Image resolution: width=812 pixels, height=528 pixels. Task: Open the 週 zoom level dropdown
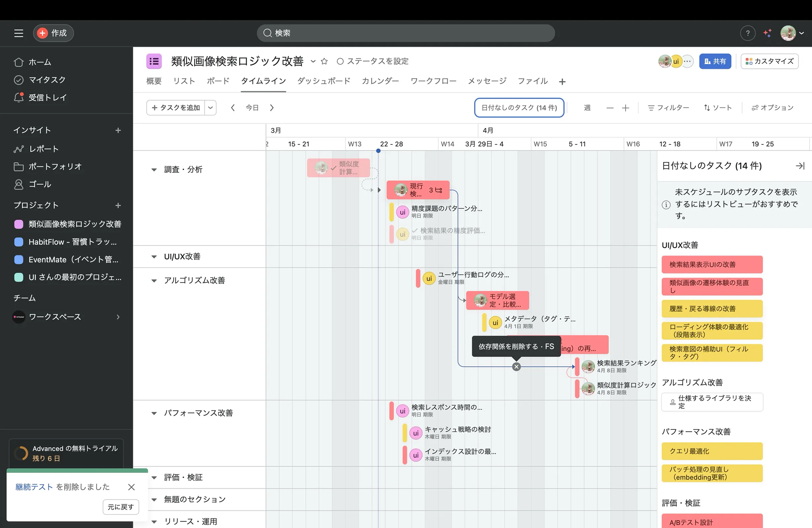[587, 108]
